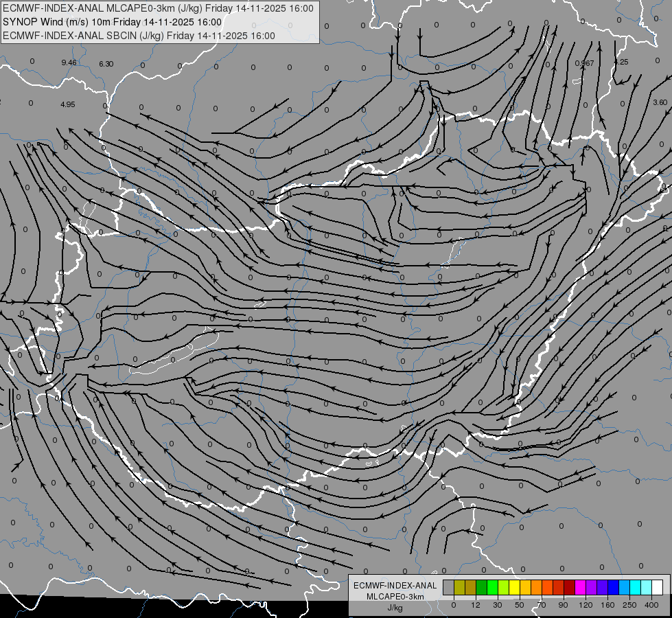Click the legend tick label 250
The width and height of the screenshot is (672, 618).
[x=629, y=605]
